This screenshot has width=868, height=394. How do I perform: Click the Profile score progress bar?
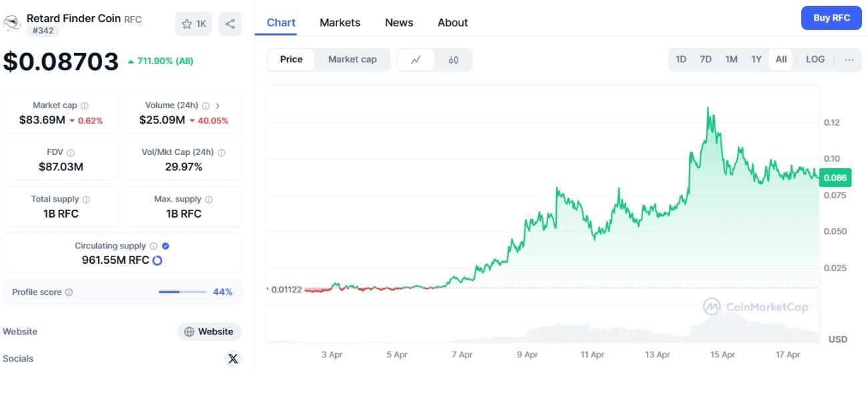(x=182, y=292)
